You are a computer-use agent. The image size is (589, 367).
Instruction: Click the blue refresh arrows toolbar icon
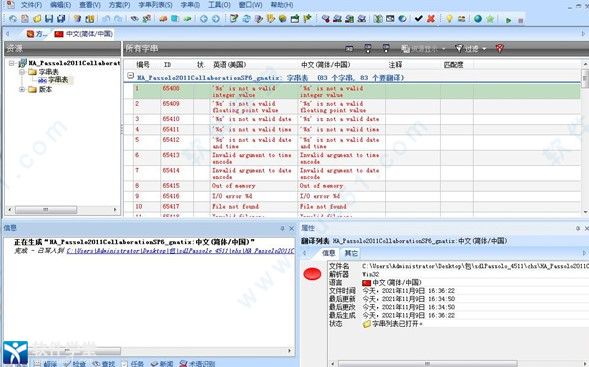coord(246,18)
